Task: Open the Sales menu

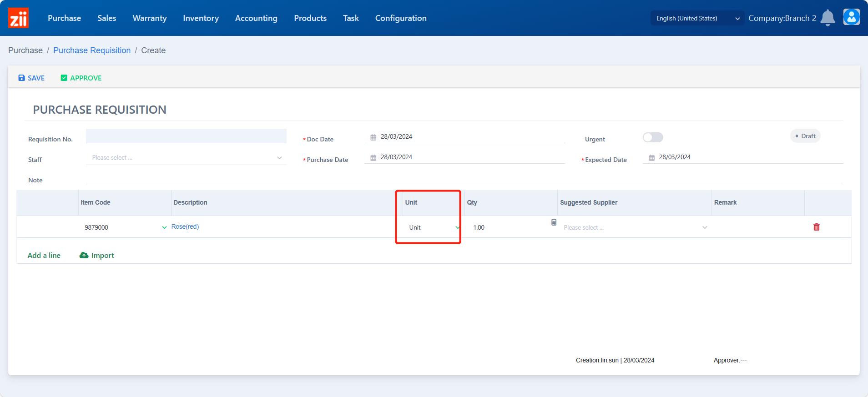Action: 107,18
